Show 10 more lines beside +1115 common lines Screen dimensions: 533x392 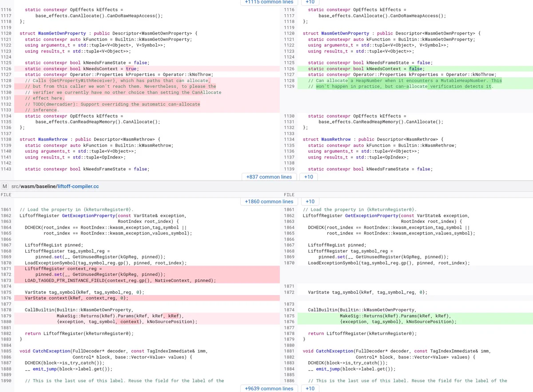310,2
